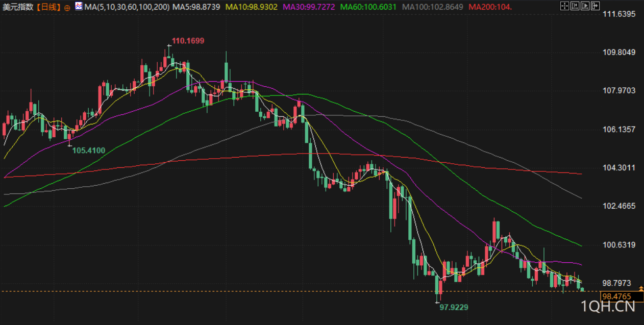Click the green MA60:100.6031 label

coord(368,7)
